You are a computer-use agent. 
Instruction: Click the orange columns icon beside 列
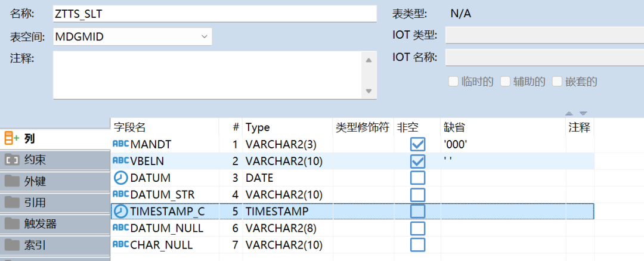[x=12, y=139]
